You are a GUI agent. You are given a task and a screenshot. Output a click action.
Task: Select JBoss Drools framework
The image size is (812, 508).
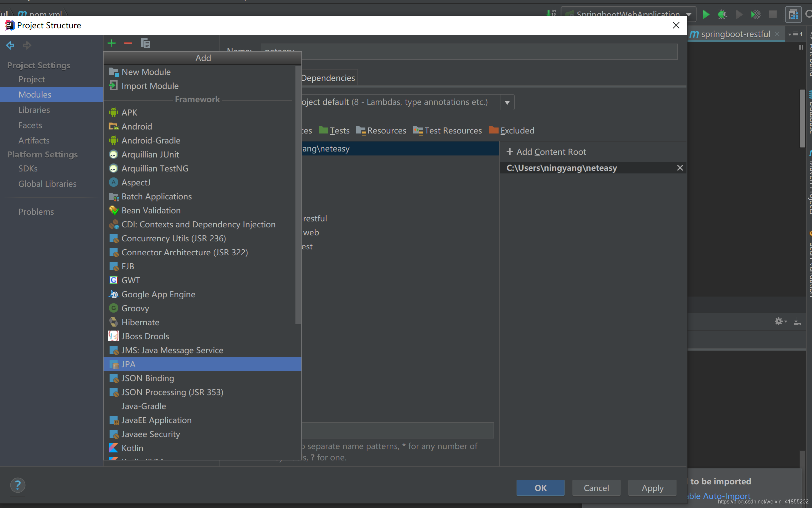tap(202, 336)
